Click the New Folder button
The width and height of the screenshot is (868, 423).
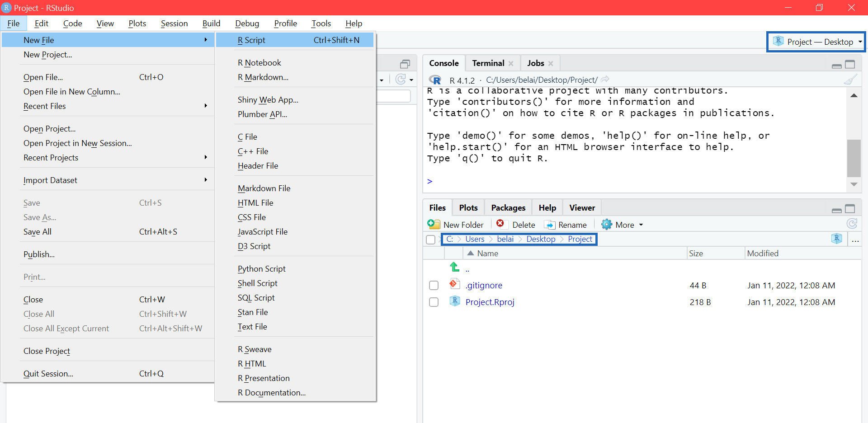(x=455, y=225)
